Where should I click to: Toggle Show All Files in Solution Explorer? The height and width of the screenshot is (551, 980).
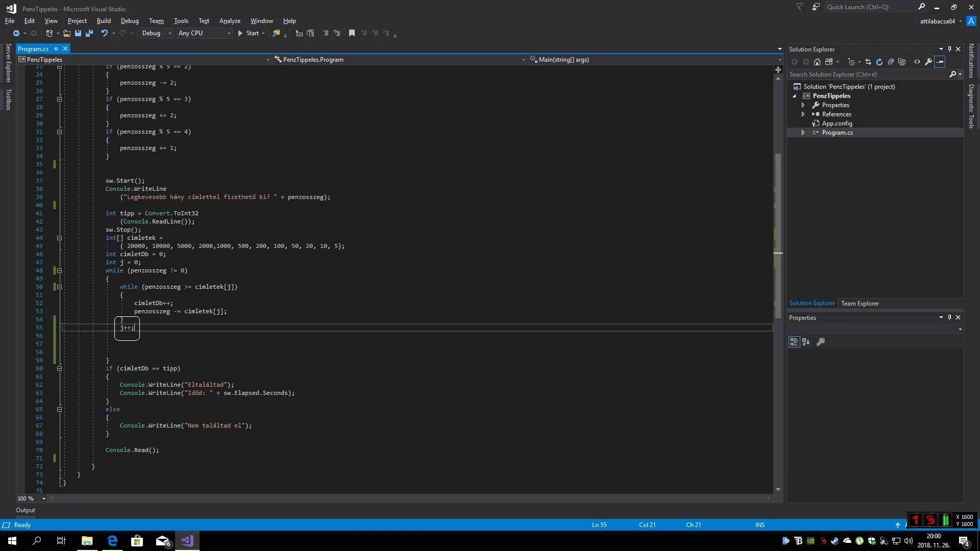[x=902, y=62]
